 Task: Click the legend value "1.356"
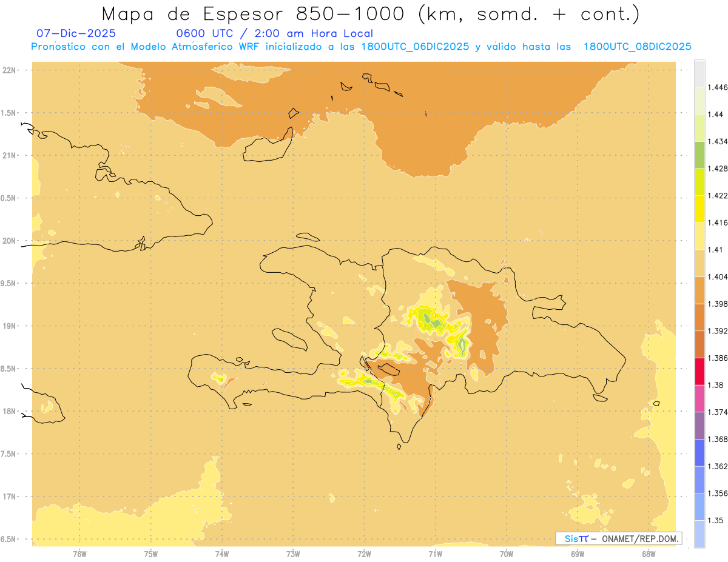click(x=718, y=493)
